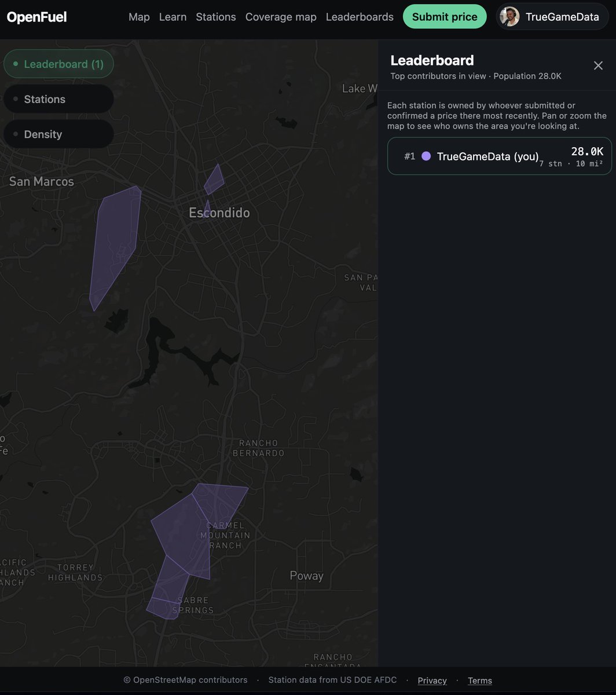Close the Leaderboard panel

coord(598,65)
